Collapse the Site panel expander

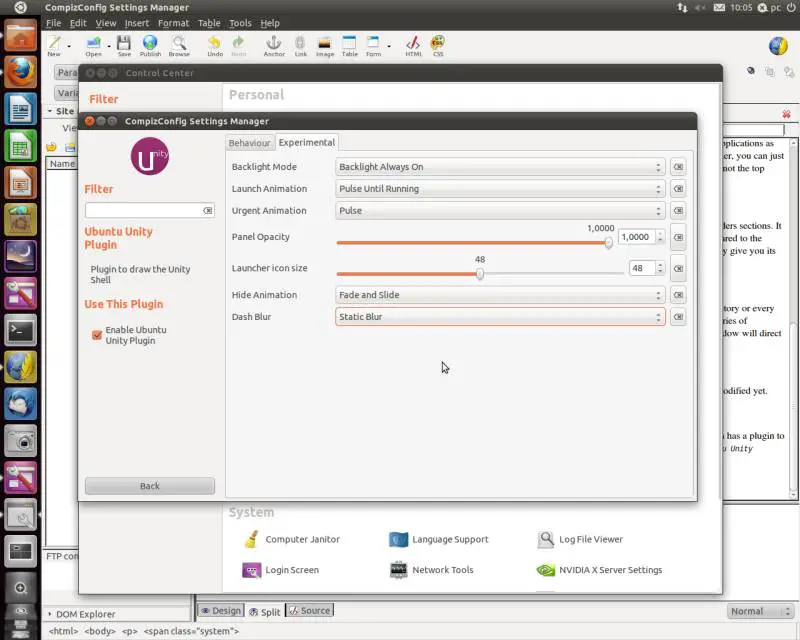50,111
